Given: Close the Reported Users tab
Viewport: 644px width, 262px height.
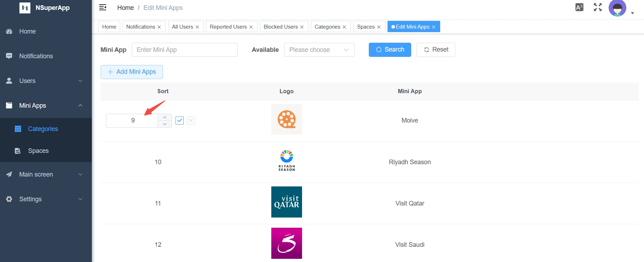Looking at the screenshot, I should [x=251, y=27].
